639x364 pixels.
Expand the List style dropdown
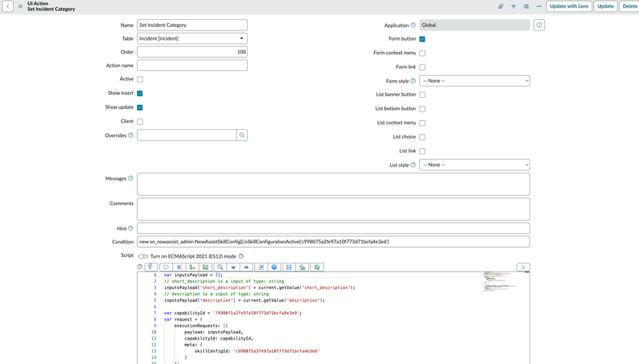coord(474,165)
